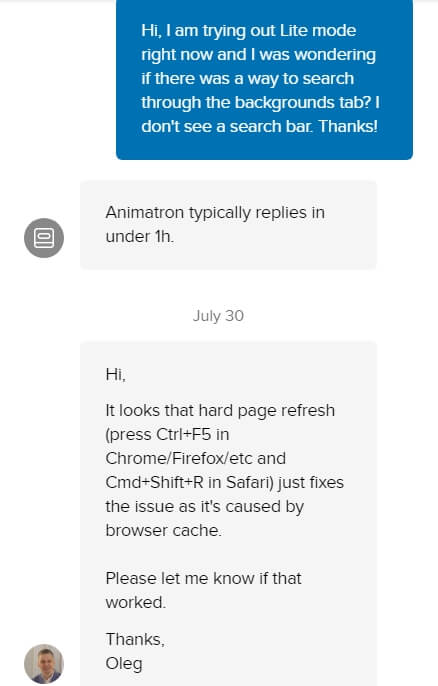Click the word 'worked.' in the reply
438x686 pixels.
pyautogui.click(x=136, y=602)
